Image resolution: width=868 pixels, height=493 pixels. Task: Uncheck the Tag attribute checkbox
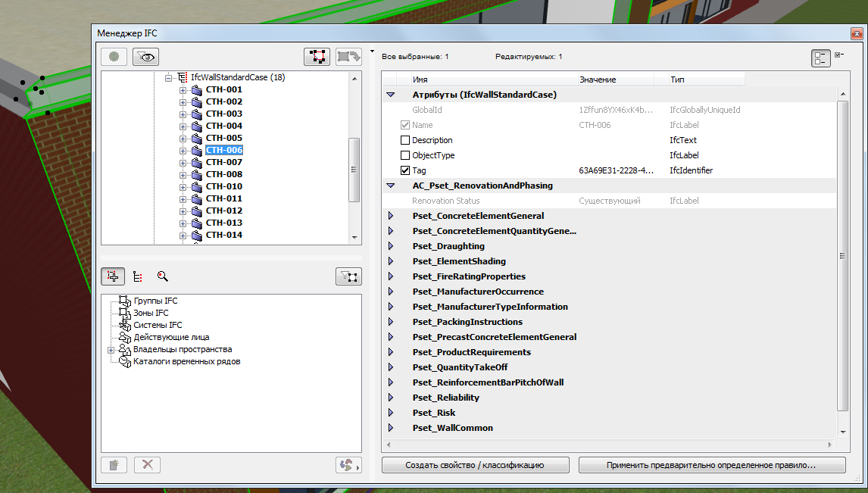[405, 170]
